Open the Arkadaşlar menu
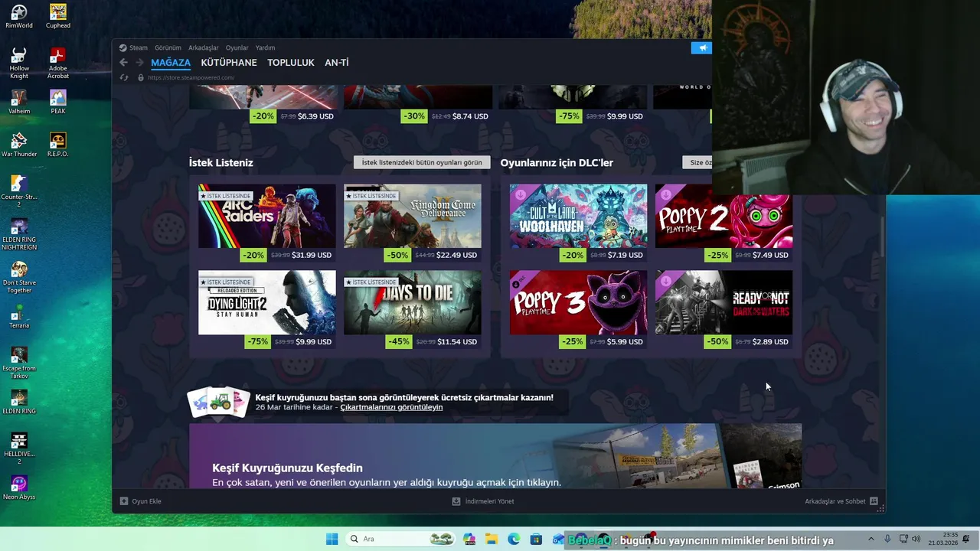This screenshot has height=551, width=980. [204, 47]
